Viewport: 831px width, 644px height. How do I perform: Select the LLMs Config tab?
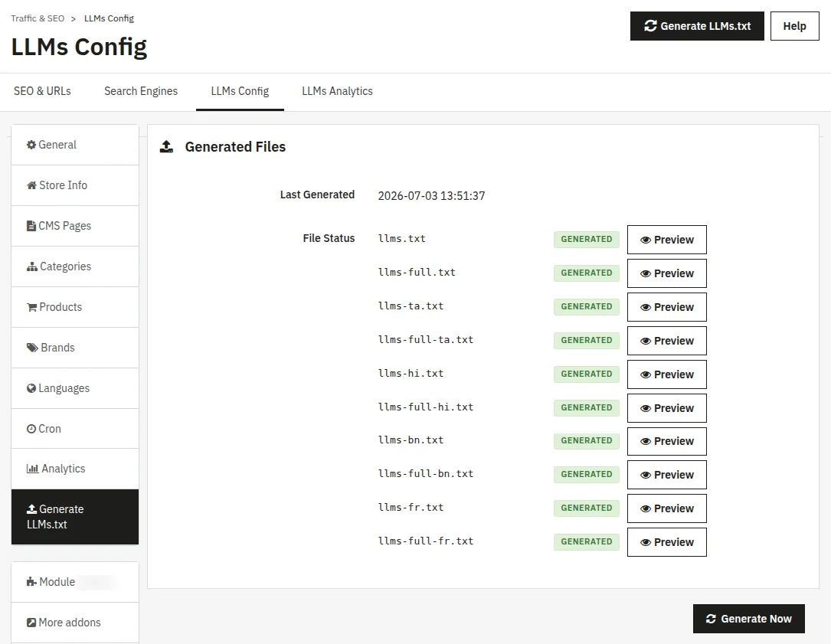(240, 91)
